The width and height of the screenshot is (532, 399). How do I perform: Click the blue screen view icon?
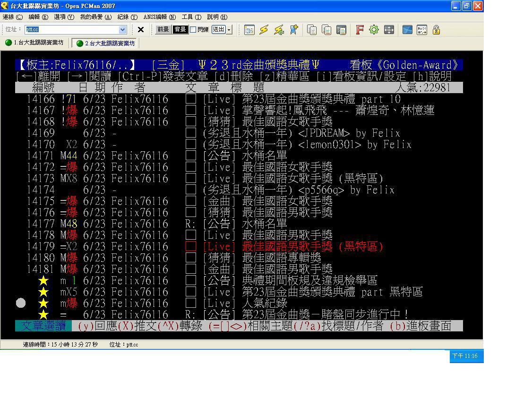coord(407,30)
